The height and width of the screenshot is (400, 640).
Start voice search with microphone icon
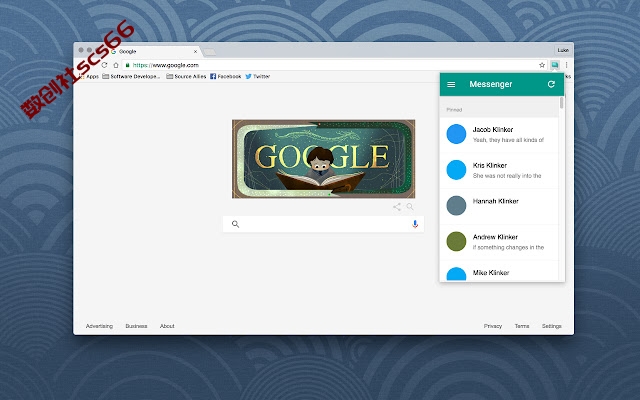(415, 224)
